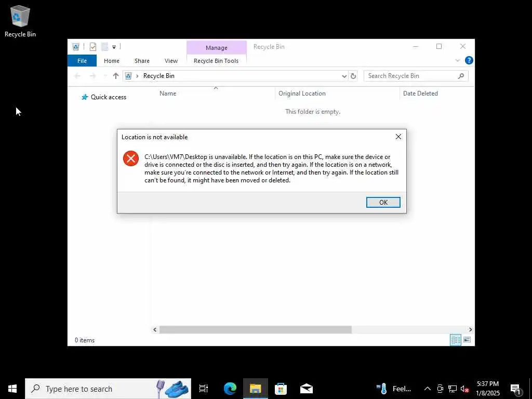Open network status tray icon
532x399 pixels.
(x=453, y=389)
